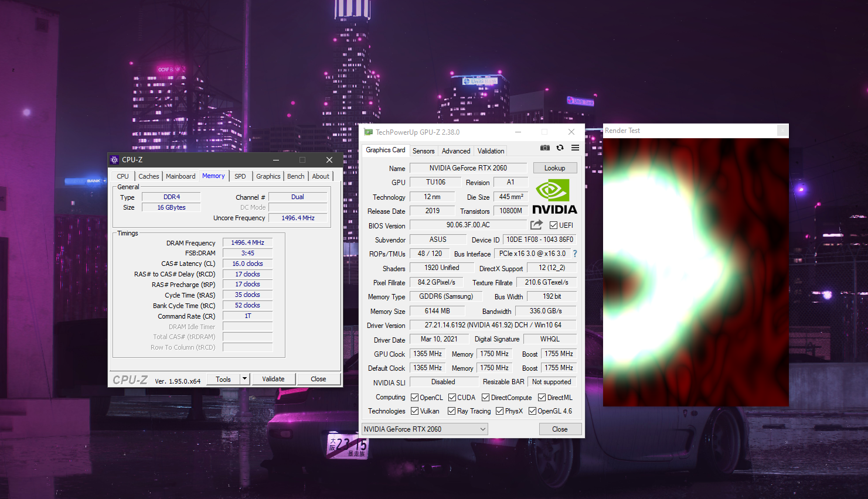
Task: Toggle the Vulkan checkbox
Action: (414, 411)
